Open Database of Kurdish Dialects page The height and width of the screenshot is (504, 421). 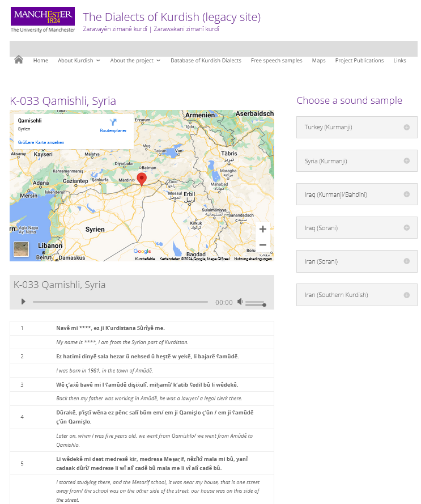coord(206,61)
